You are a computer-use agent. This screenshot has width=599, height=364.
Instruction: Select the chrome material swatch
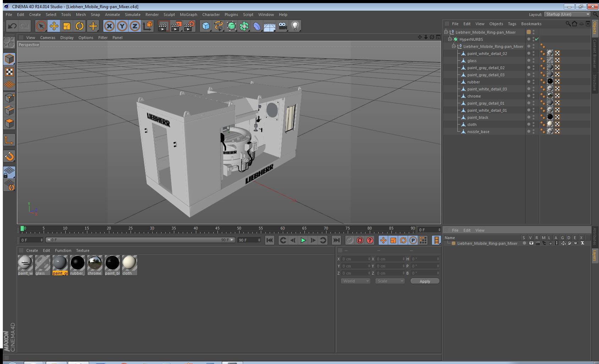(x=95, y=265)
